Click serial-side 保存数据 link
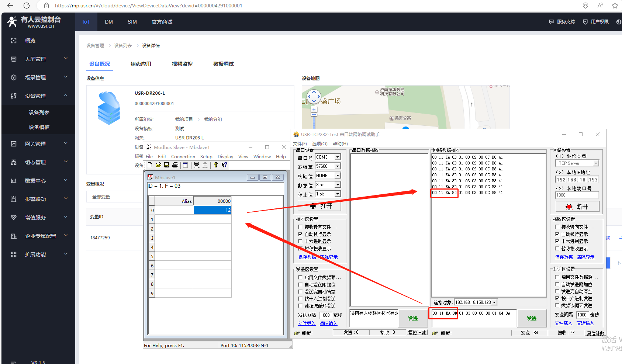The image size is (622, 364). (x=307, y=257)
